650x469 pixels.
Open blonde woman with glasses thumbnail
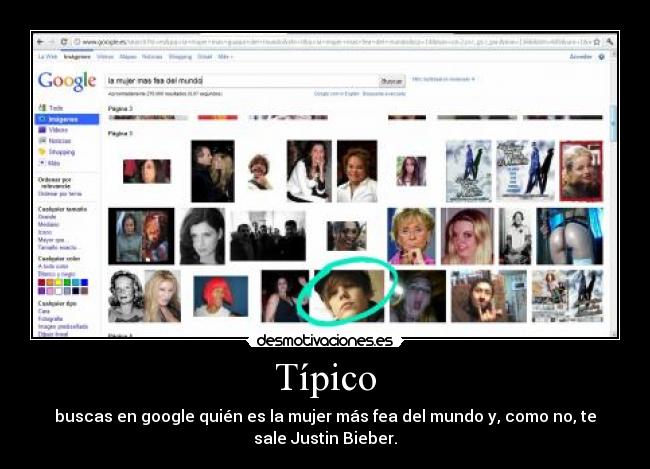tap(411, 236)
